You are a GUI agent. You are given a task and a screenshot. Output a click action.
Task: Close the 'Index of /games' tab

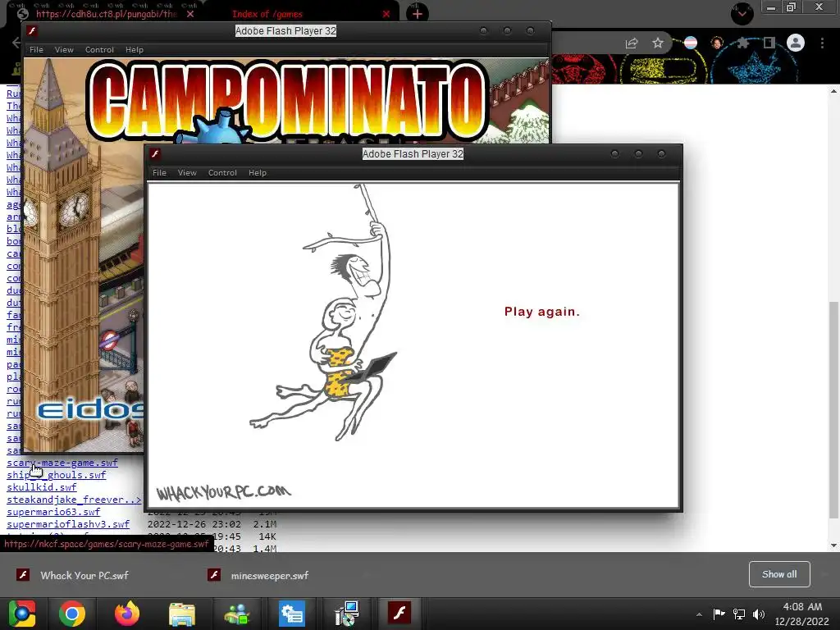click(x=386, y=14)
